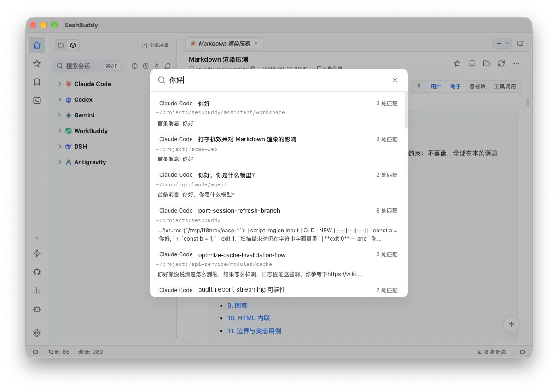The width and height of the screenshot is (558, 392).
Task: Switch to folder grouping view
Action: pyautogui.click(x=61, y=45)
